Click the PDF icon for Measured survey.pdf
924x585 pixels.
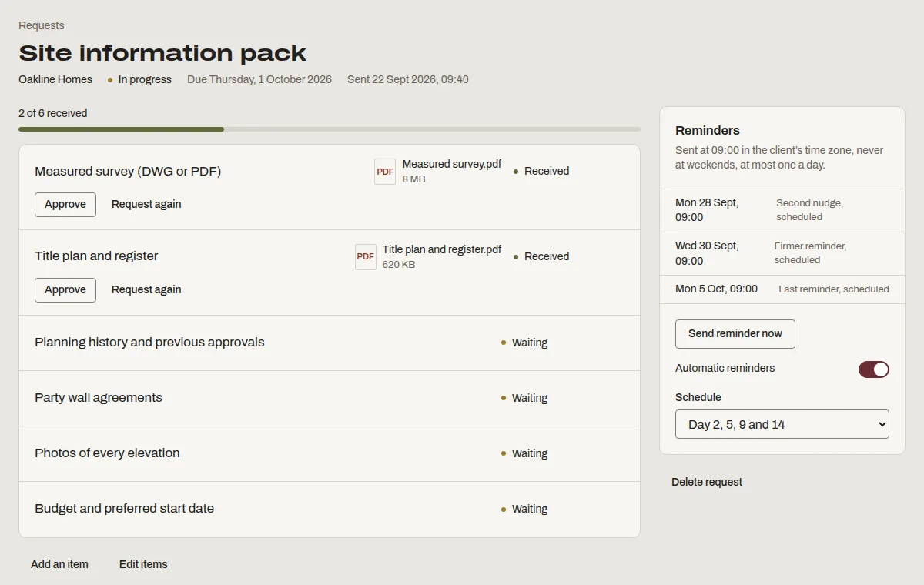tap(385, 172)
